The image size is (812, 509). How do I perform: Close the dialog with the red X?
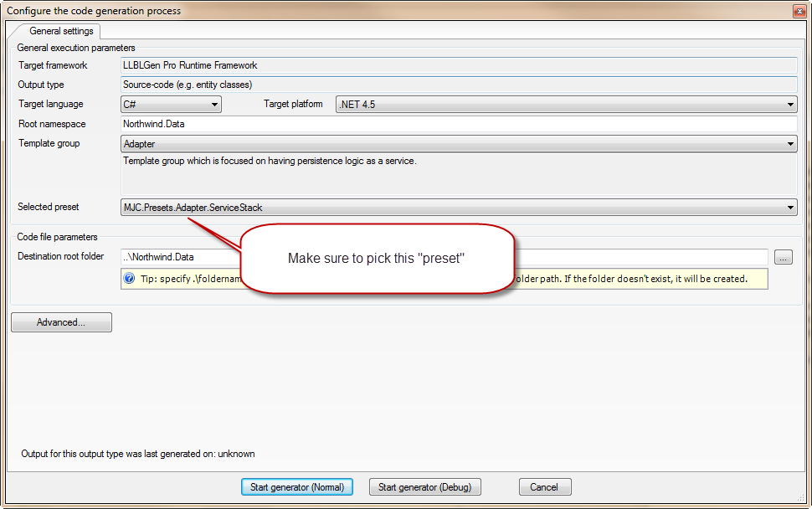click(799, 11)
